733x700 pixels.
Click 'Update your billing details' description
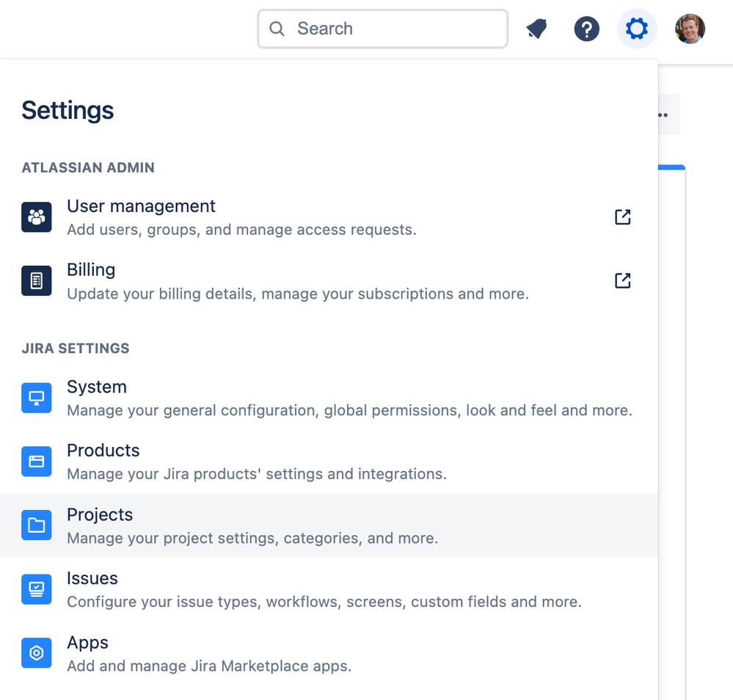(x=298, y=294)
